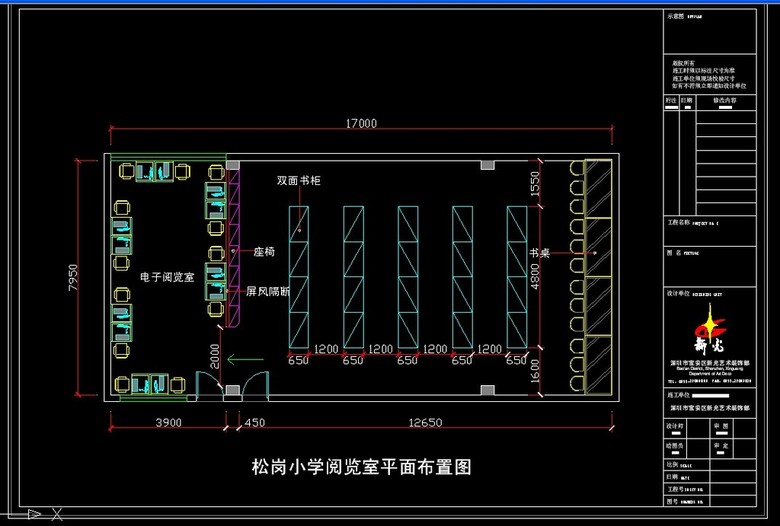Select the green entry direction arrow
780x526 pixels.
click(245, 359)
